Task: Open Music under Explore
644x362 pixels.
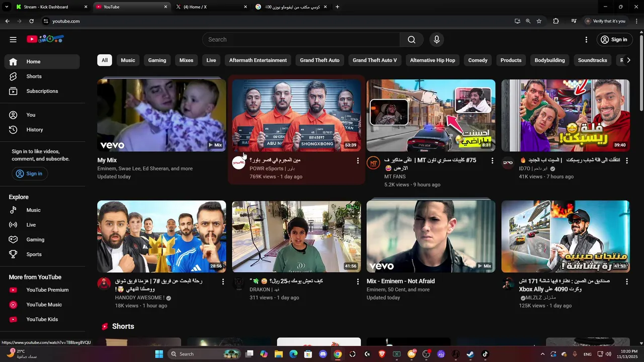Action: (42, 210)
